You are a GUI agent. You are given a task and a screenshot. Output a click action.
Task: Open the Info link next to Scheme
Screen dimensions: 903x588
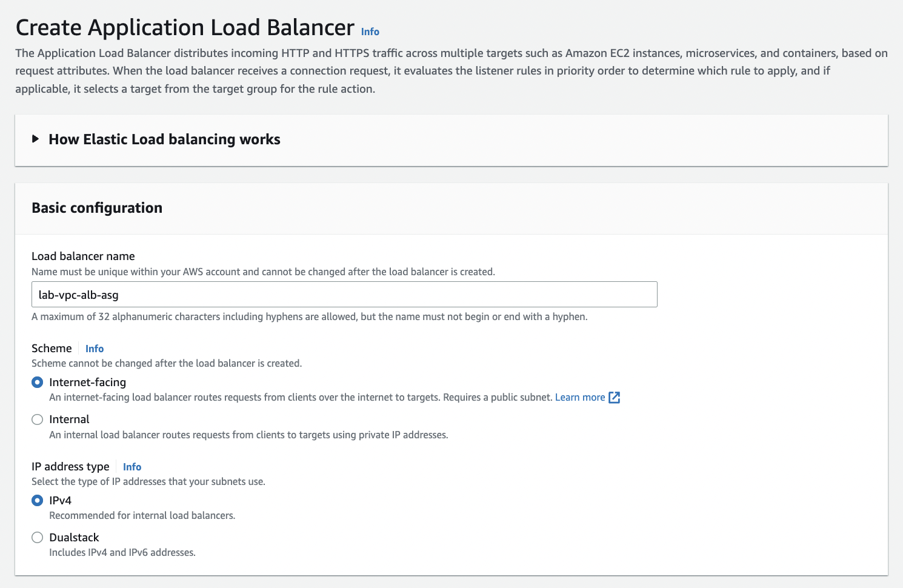95,349
